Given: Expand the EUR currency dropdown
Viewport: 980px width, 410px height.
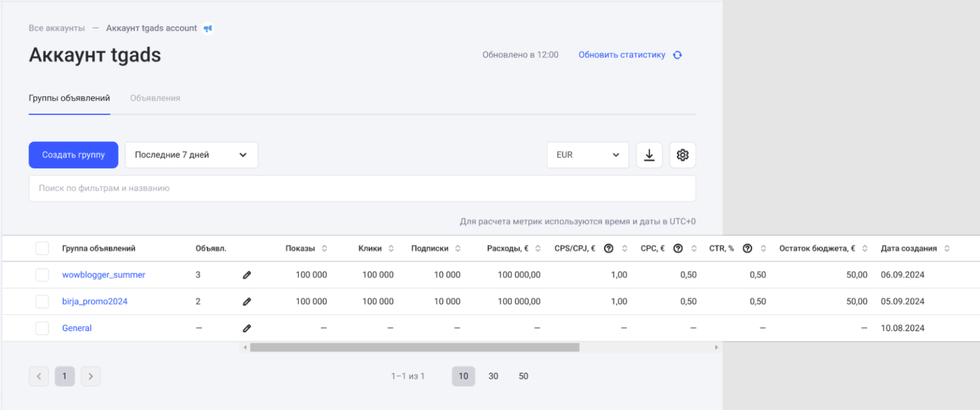Looking at the screenshot, I should (x=587, y=155).
